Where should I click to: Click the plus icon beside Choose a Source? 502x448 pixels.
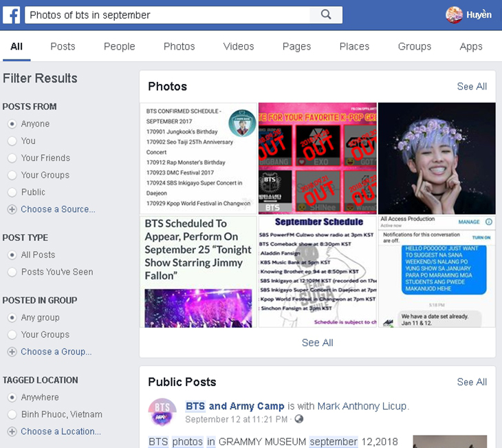pos(12,210)
